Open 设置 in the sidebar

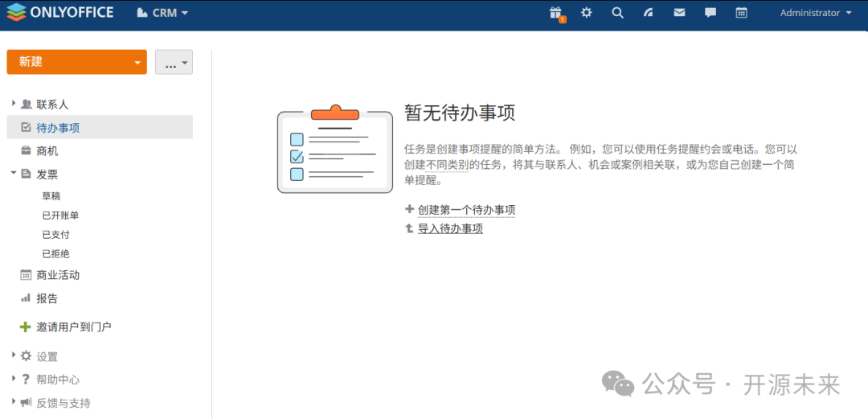47,356
